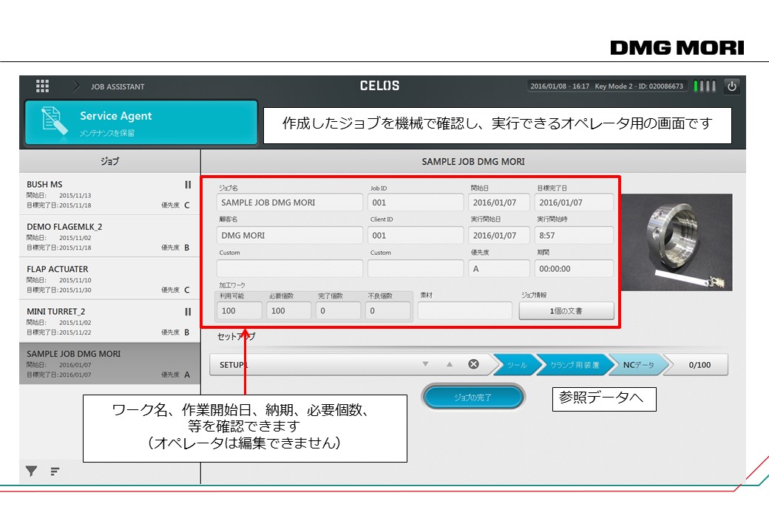Select the SAMPLE JOB DMG MORI list entry

point(109,364)
